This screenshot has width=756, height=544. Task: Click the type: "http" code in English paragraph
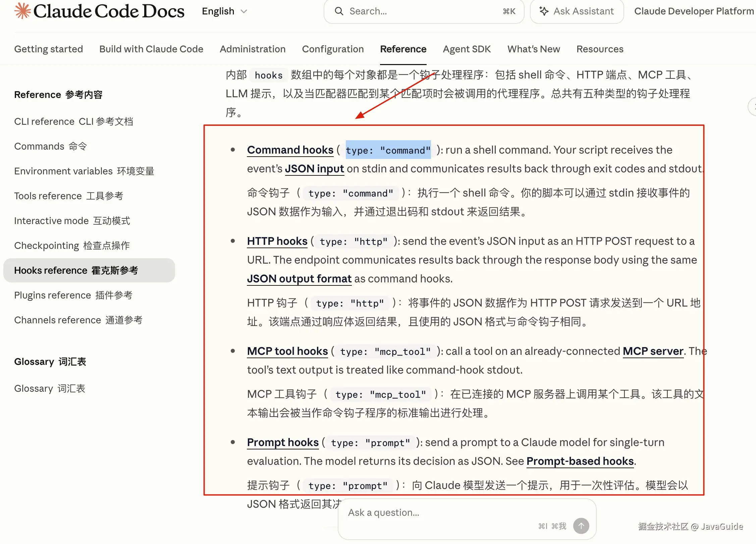pos(354,241)
